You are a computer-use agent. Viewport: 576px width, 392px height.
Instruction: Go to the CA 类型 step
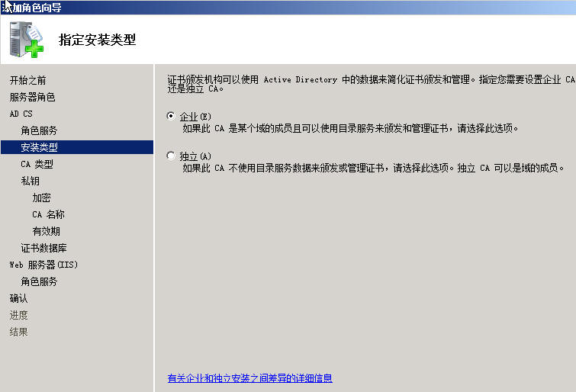(x=37, y=164)
